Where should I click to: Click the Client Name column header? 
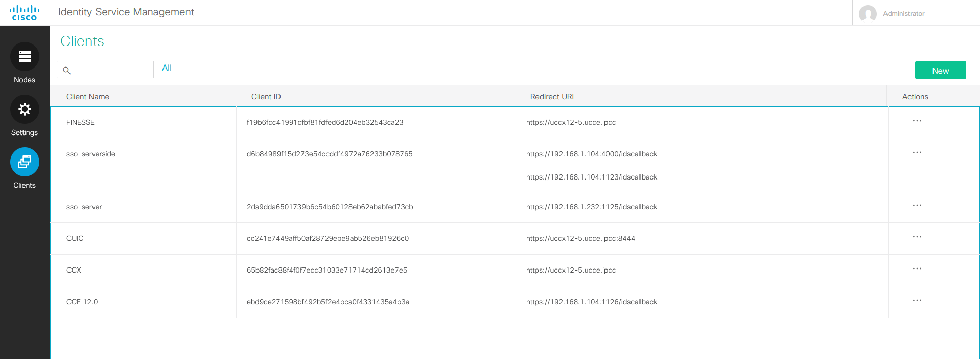coord(88,97)
